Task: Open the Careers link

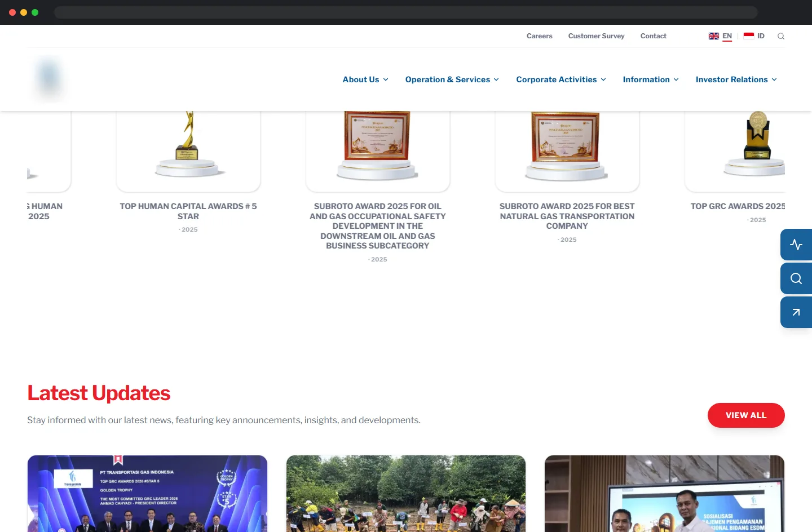Action: [x=540, y=36]
